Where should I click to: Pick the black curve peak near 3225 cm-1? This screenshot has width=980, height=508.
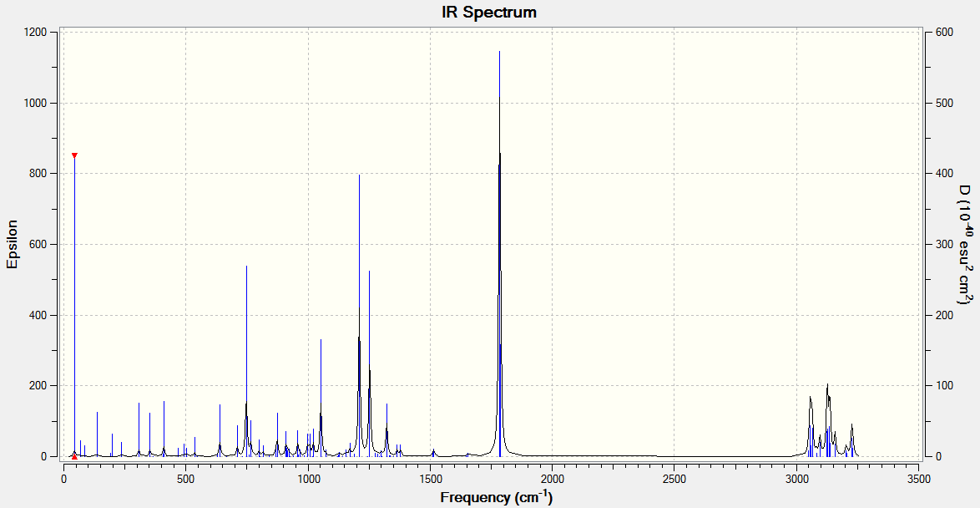(x=852, y=424)
